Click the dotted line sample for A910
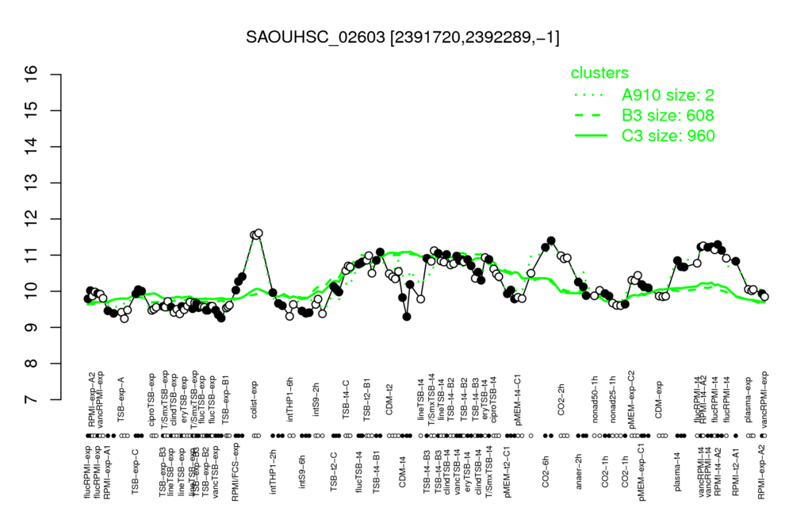 (590, 95)
